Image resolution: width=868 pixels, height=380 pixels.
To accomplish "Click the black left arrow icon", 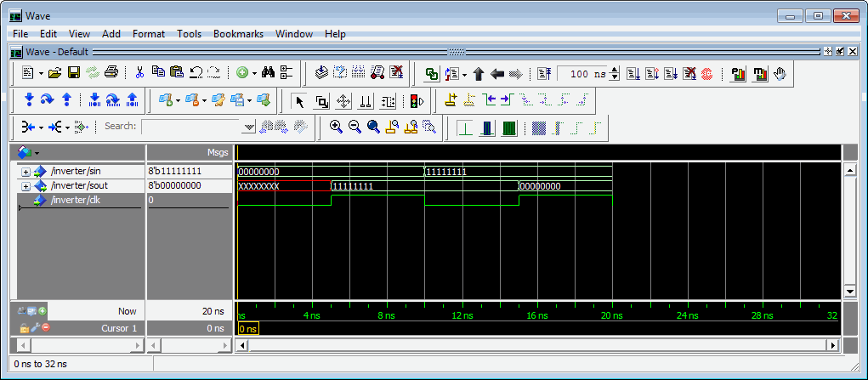I will click(497, 74).
